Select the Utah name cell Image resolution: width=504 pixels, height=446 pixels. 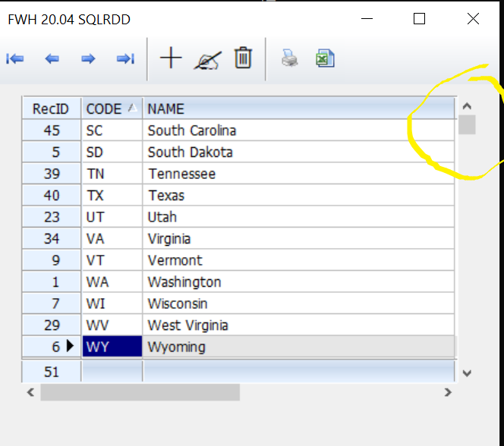click(x=299, y=217)
